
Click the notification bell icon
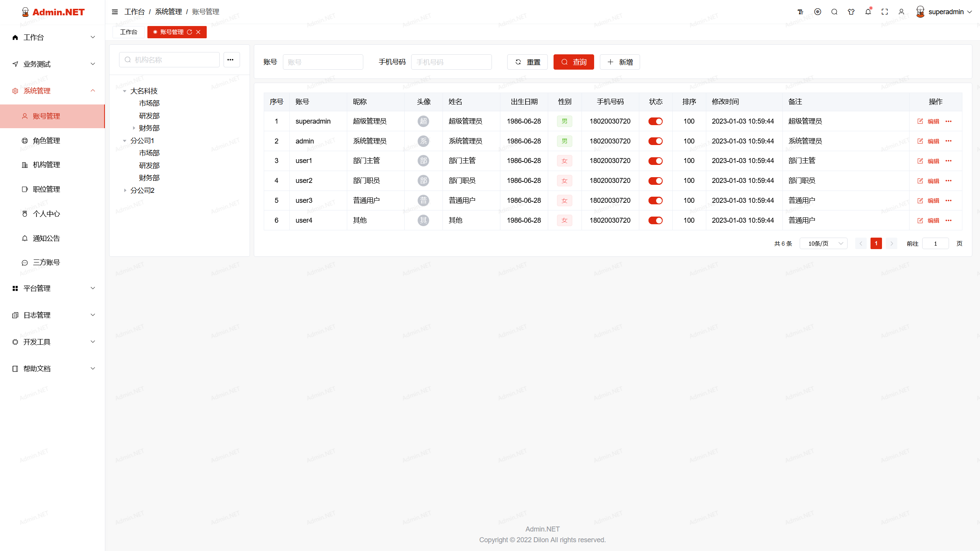pos(868,12)
